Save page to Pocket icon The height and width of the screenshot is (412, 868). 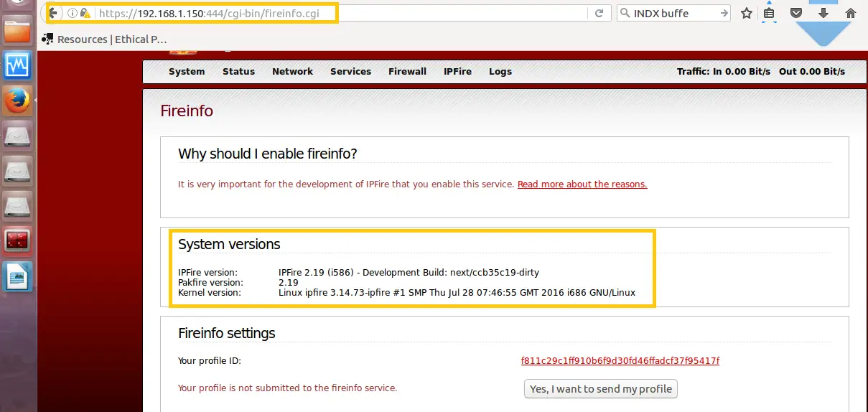click(795, 13)
